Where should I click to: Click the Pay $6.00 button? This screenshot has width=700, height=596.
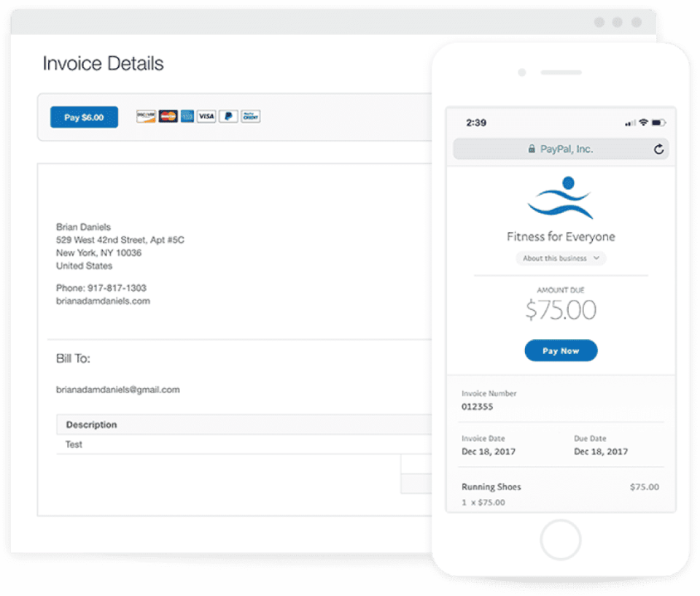coord(84,116)
